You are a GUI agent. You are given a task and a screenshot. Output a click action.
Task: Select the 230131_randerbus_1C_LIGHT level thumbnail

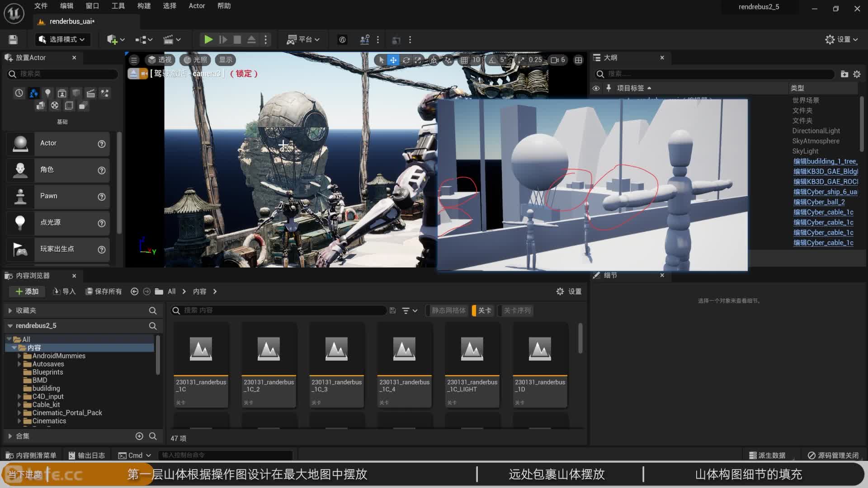tap(472, 365)
